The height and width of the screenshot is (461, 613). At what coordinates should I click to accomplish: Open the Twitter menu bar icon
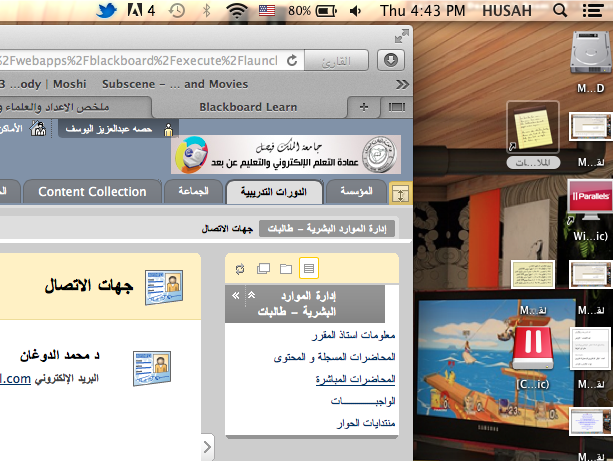[x=106, y=10]
